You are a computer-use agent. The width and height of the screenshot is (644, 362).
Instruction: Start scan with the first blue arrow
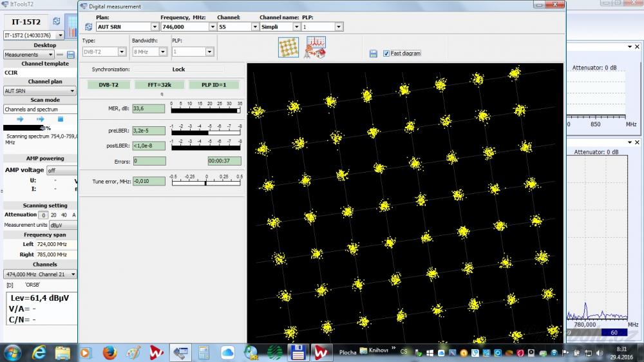(20, 119)
